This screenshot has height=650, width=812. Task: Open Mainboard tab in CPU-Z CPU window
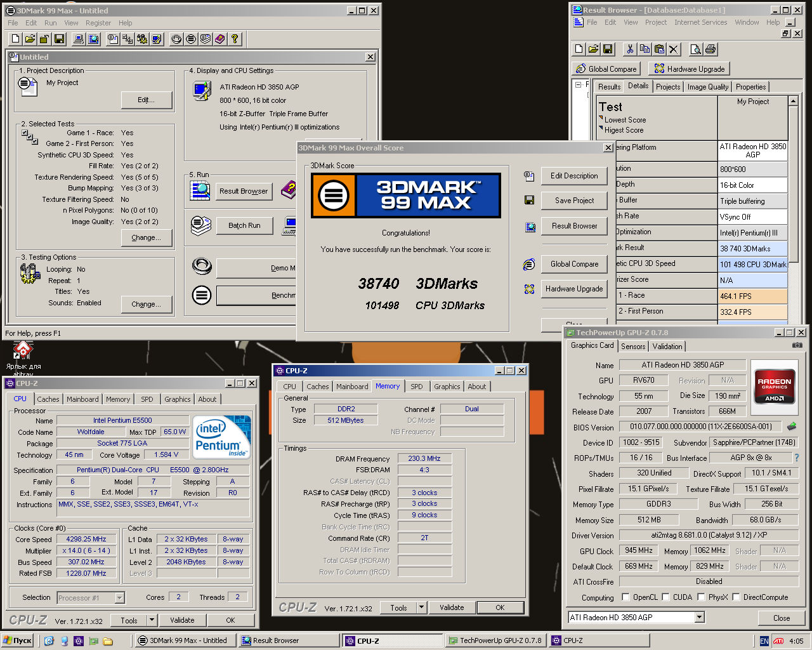(x=82, y=399)
